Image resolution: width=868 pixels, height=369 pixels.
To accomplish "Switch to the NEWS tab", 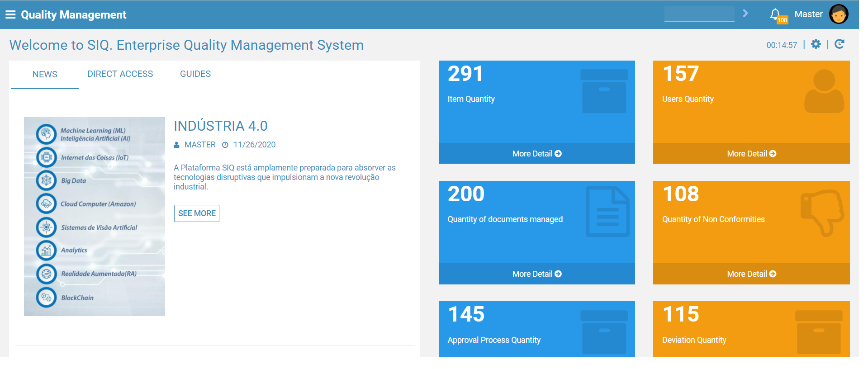I will click(x=45, y=74).
